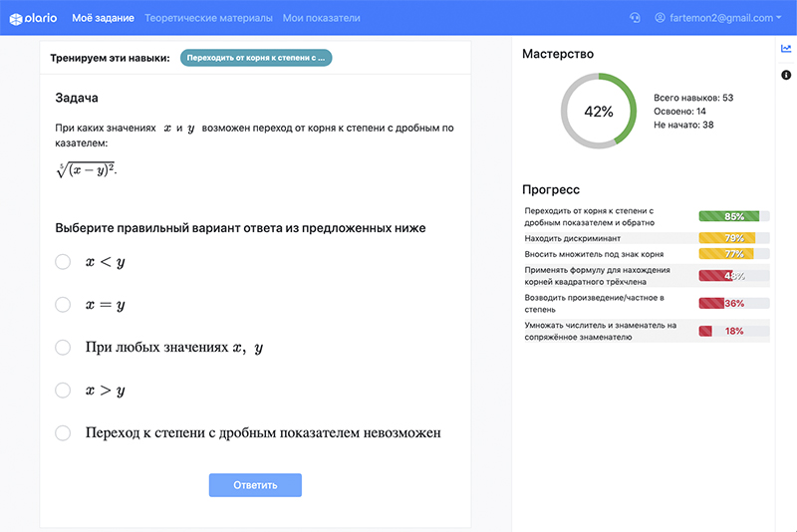Click the 'Ответить' button
Image resolution: width=797 pixels, height=532 pixels.
[255, 485]
